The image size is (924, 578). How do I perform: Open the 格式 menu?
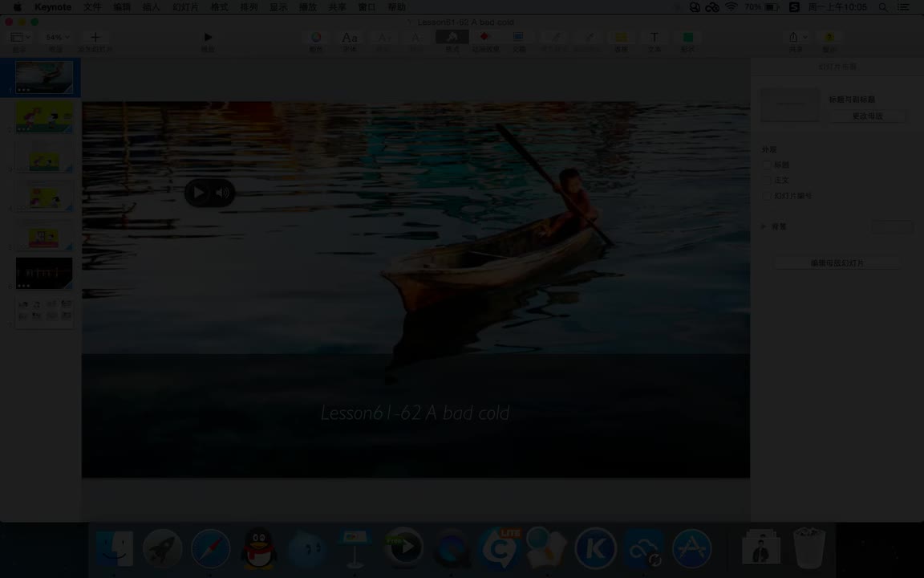click(x=219, y=7)
